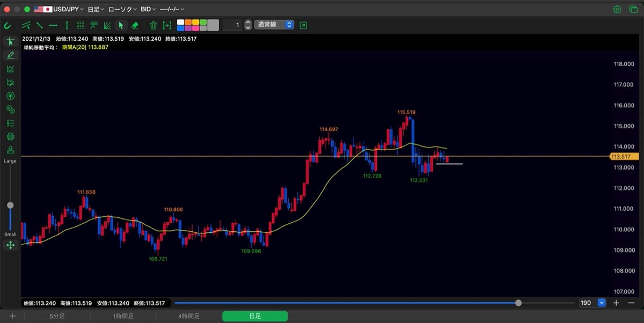
Task: Open the ローソク chart type dropdown
Action: (x=122, y=9)
